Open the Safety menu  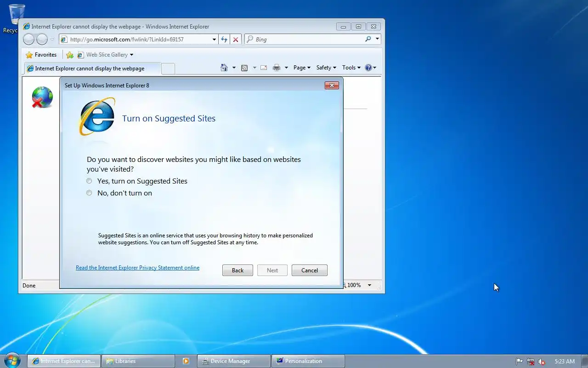[326, 68]
